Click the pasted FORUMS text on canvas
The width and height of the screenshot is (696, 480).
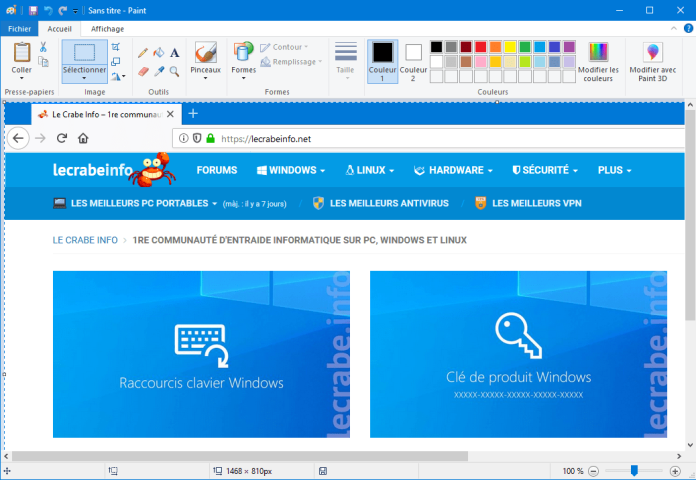coord(217,170)
